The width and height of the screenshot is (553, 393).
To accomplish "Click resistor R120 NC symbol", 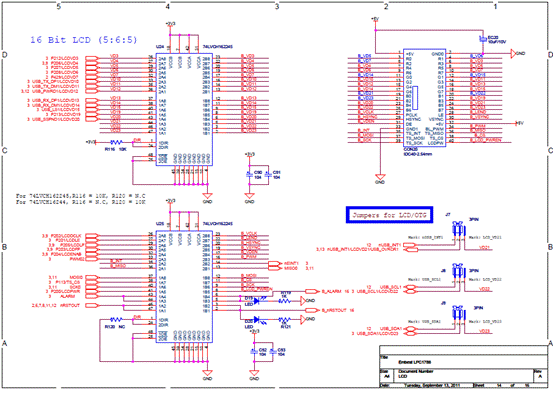I will tap(116, 320).
